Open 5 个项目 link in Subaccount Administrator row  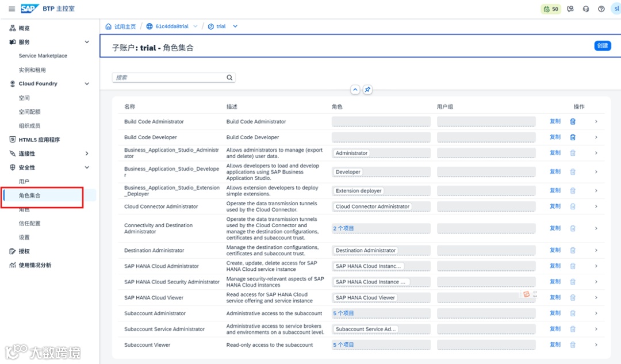tap(343, 313)
